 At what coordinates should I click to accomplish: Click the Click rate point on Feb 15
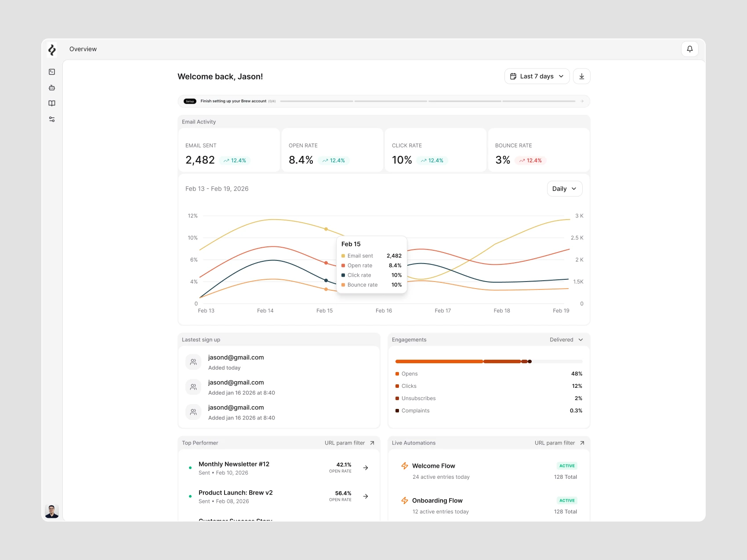(x=326, y=280)
